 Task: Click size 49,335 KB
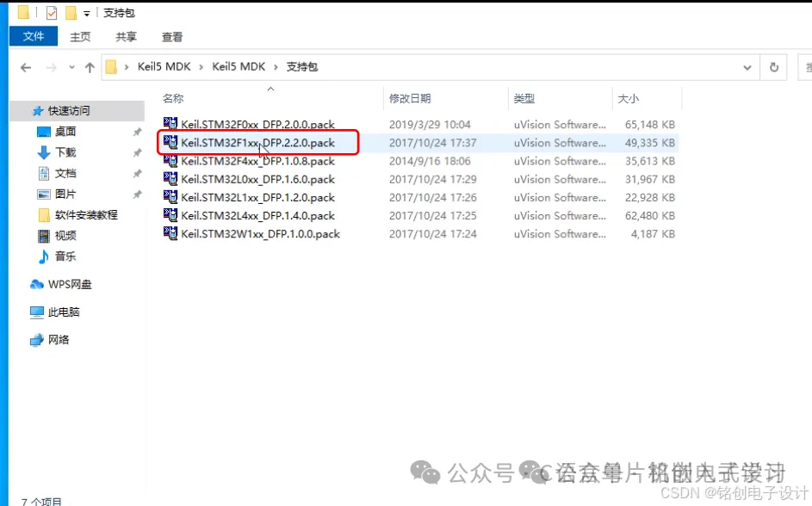coord(650,142)
